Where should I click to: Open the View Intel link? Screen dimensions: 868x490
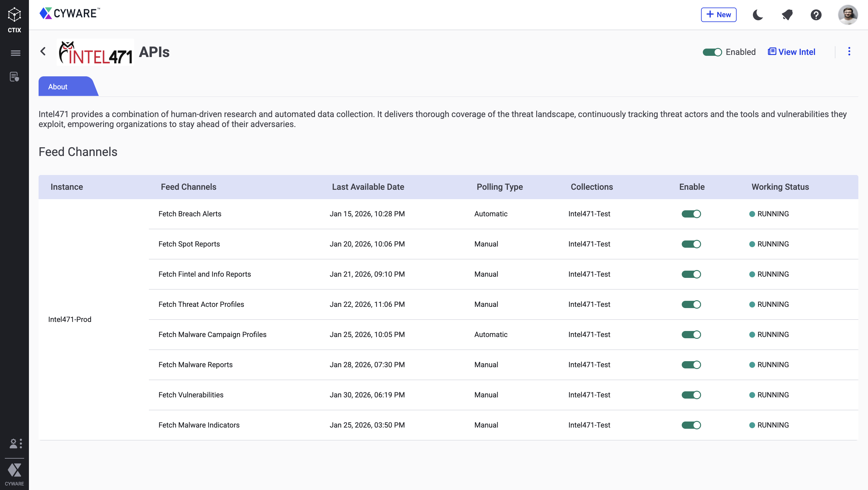pyautogui.click(x=791, y=52)
